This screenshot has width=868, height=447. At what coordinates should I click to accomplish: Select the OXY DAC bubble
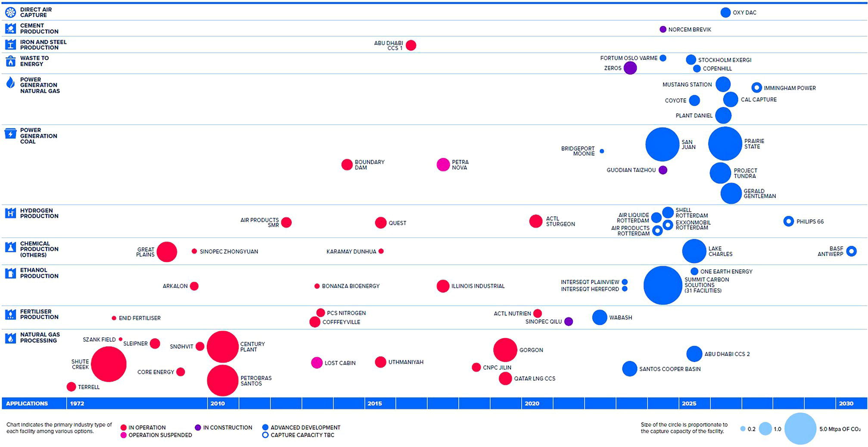coord(725,13)
